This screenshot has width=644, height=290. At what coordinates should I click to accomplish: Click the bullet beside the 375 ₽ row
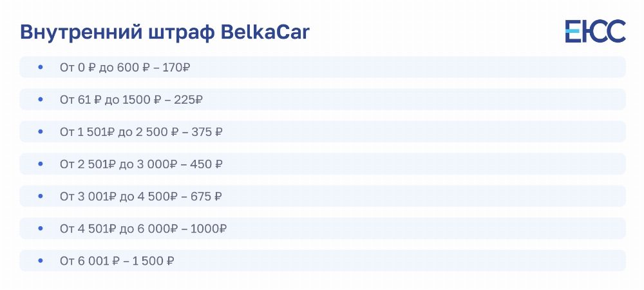click(x=40, y=131)
